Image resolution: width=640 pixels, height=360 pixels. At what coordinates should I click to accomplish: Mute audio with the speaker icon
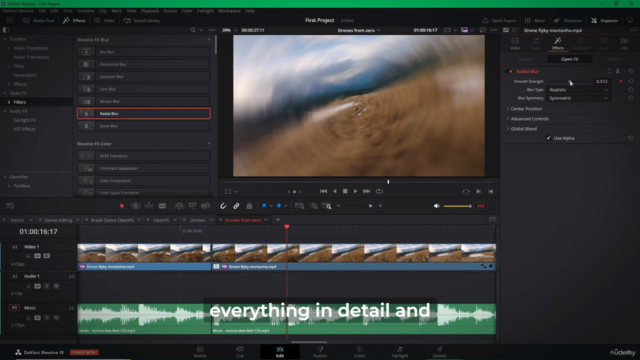pos(436,206)
